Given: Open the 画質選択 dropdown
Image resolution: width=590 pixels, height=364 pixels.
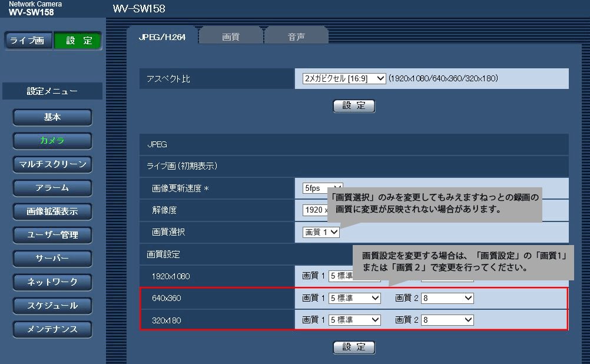Looking at the screenshot, I should click(x=321, y=232).
